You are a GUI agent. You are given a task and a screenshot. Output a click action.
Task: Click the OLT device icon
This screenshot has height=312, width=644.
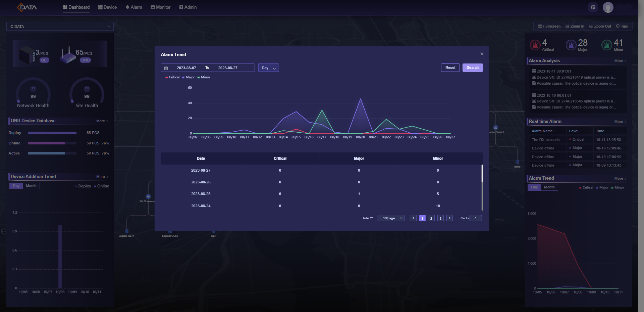(x=28, y=55)
